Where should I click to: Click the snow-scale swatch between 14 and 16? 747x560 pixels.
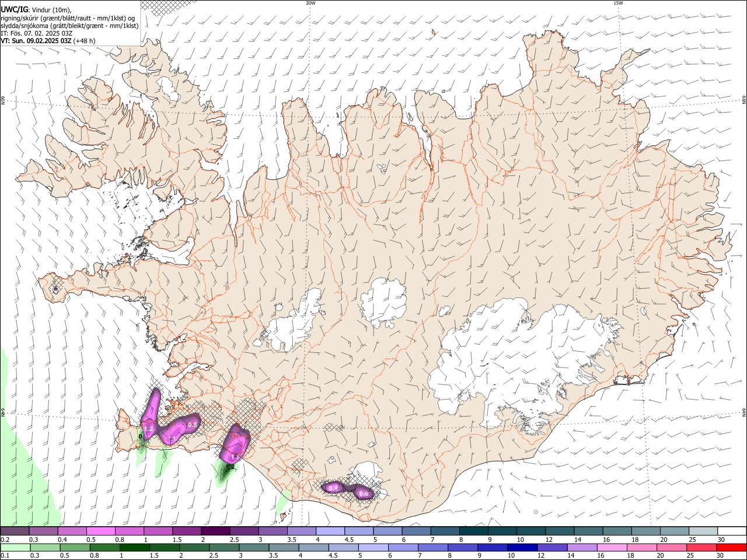click(588, 531)
